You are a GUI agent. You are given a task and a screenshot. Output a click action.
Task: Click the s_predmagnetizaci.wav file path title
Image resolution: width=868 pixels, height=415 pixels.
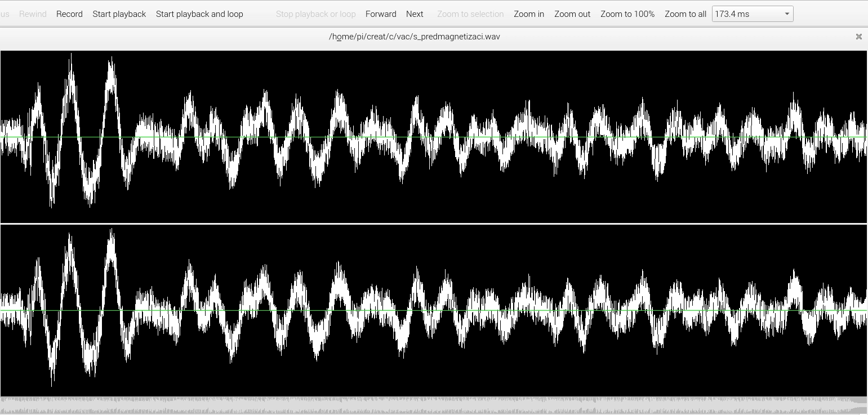tap(415, 37)
